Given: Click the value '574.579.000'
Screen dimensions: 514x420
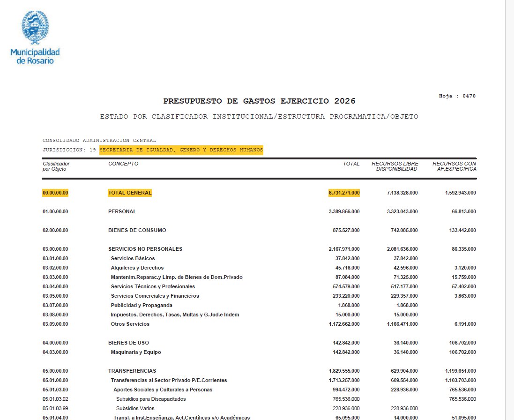Looking at the screenshot, I should click(x=346, y=286).
